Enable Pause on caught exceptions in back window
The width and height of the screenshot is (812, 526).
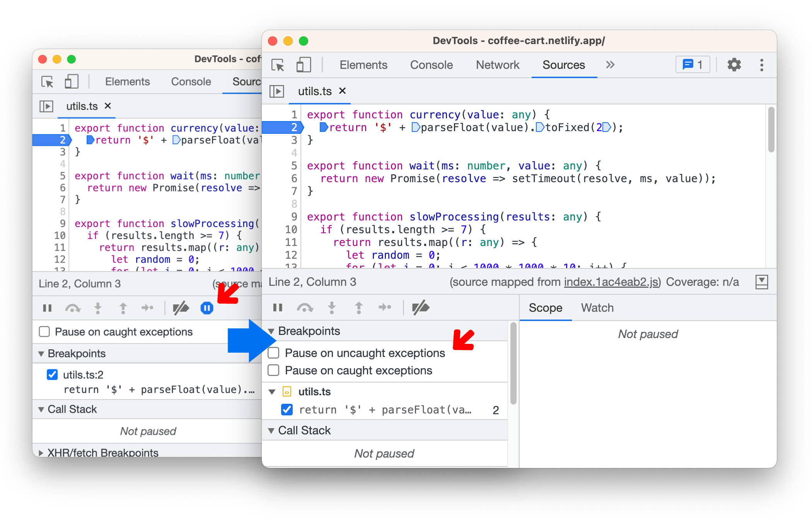point(44,331)
